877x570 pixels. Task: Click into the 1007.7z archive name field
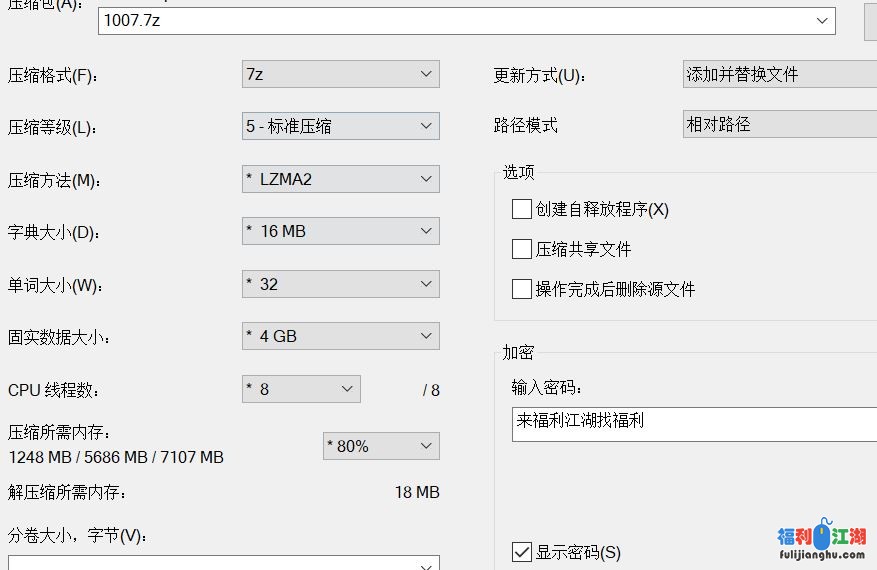[x=450, y=20]
